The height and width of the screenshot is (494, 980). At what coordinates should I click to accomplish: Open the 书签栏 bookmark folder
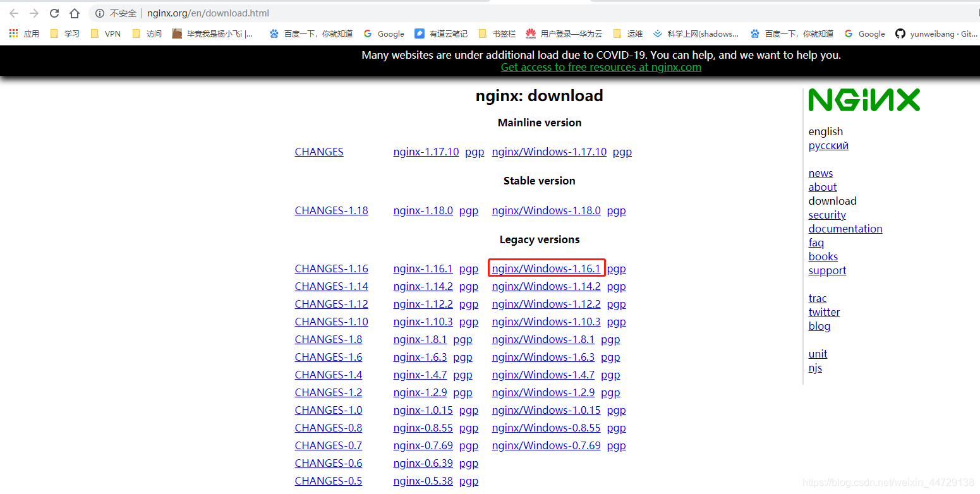coord(497,33)
